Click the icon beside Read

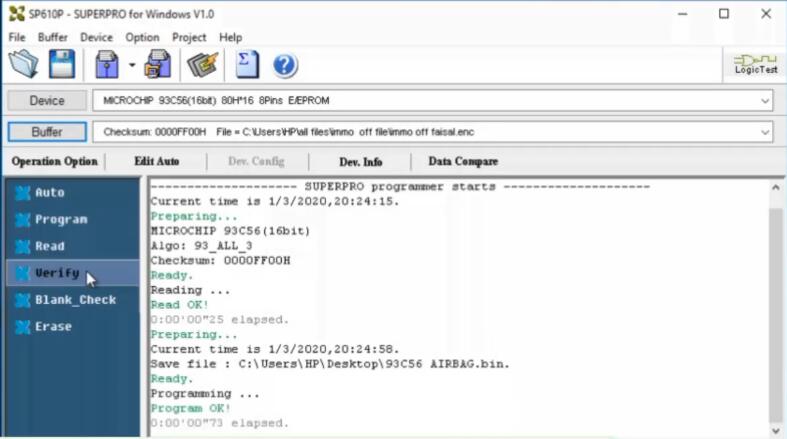pos(23,246)
